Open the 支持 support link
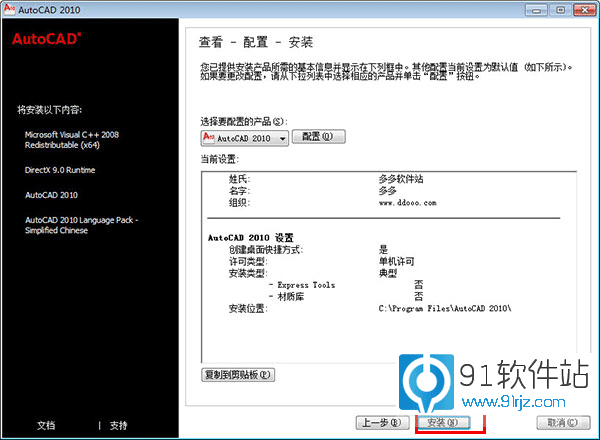Viewport: 600px width, 440px height. pos(119,425)
